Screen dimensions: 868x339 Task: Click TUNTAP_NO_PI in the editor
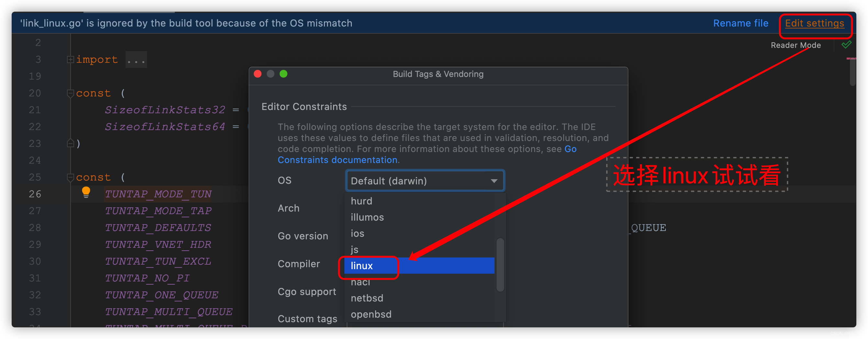tap(147, 278)
